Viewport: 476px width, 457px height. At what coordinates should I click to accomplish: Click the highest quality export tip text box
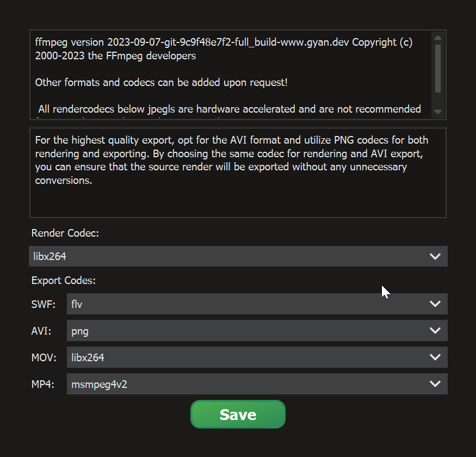point(237,172)
